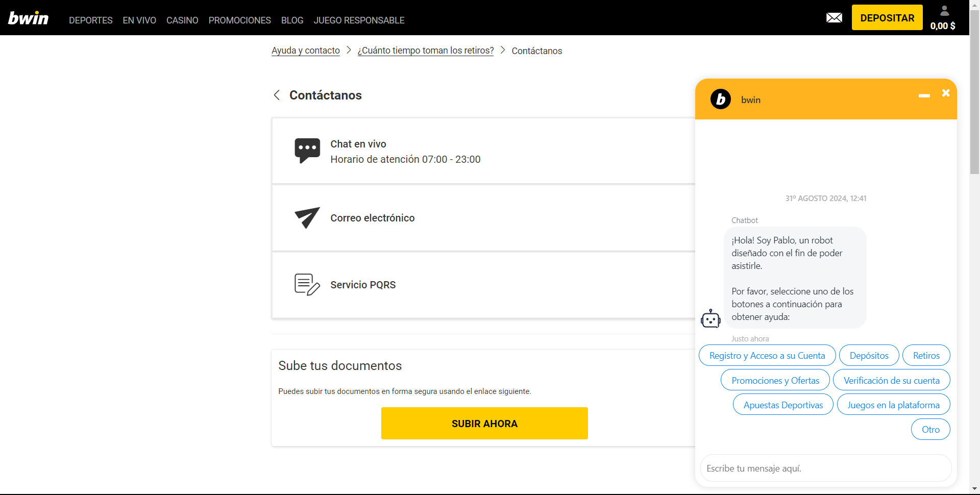This screenshot has height=495, width=980.
Task: Click the Servicio PQRS form icon
Action: [x=307, y=285]
